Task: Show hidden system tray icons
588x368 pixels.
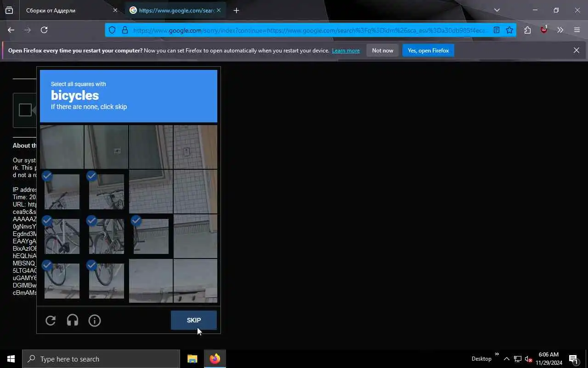Action: pyautogui.click(x=506, y=359)
